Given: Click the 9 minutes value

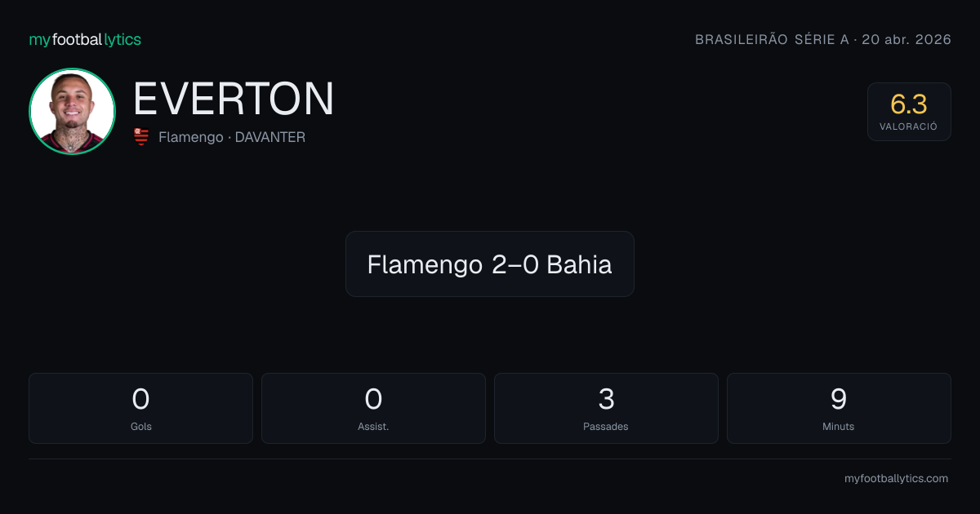Looking at the screenshot, I should (839, 399).
